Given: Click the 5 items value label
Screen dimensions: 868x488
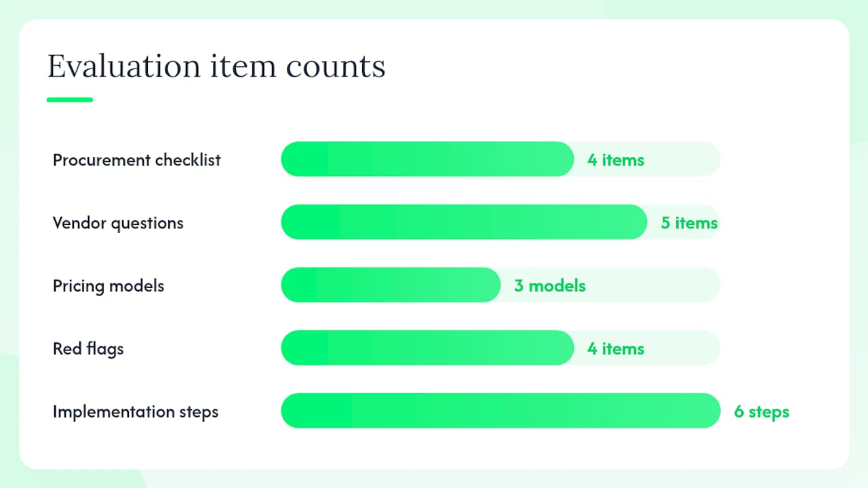Looking at the screenshot, I should point(690,223).
